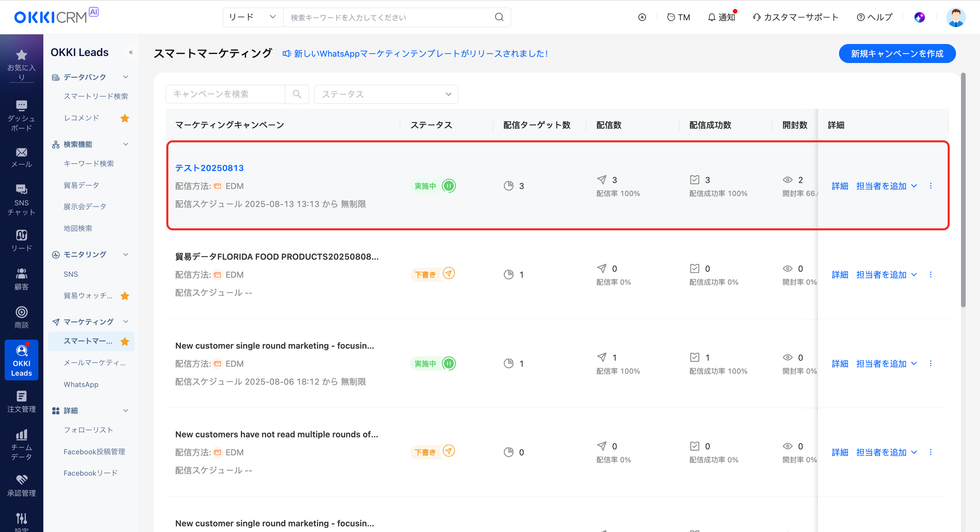Focus the キャンペーンを検索 input field

tap(225, 94)
